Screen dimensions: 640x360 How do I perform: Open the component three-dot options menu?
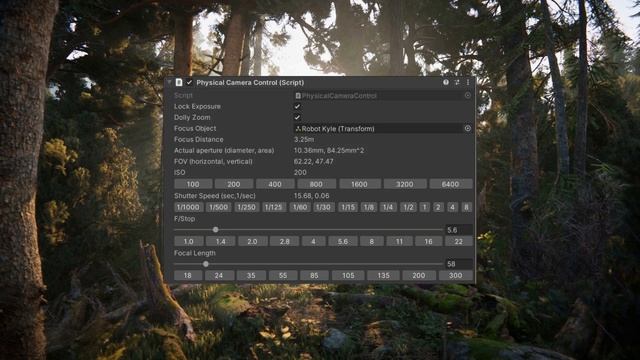click(x=468, y=82)
